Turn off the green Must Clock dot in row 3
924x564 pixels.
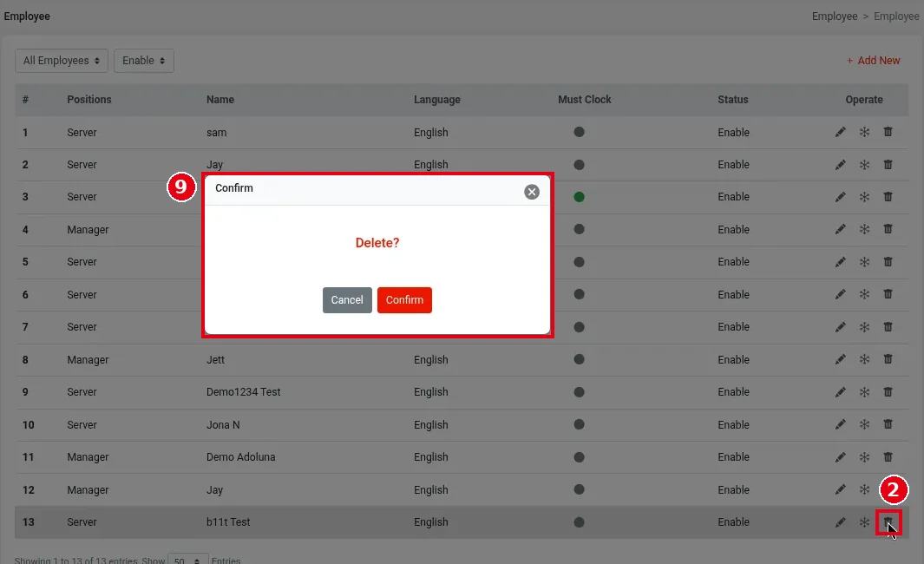click(580, 197)
